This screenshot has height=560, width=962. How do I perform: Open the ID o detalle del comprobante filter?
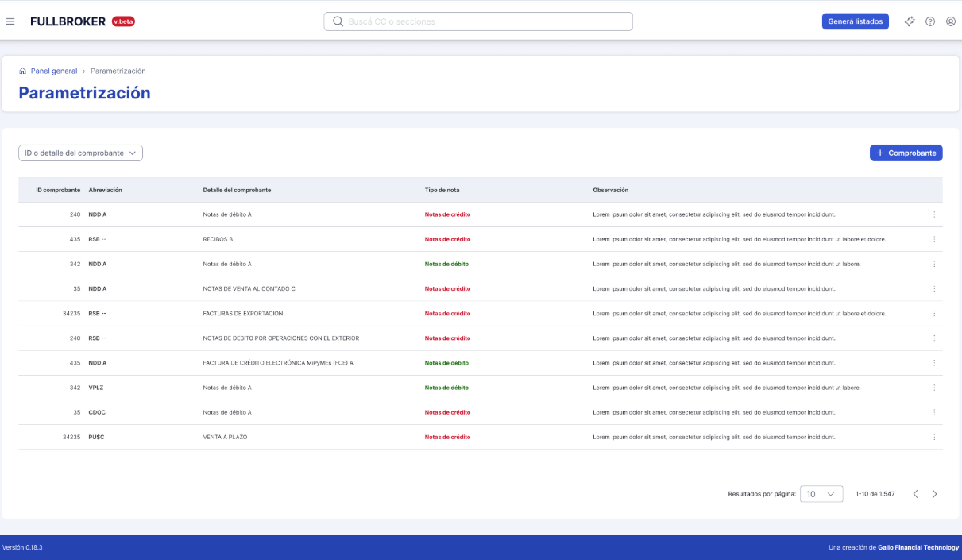tap(80, 153)
